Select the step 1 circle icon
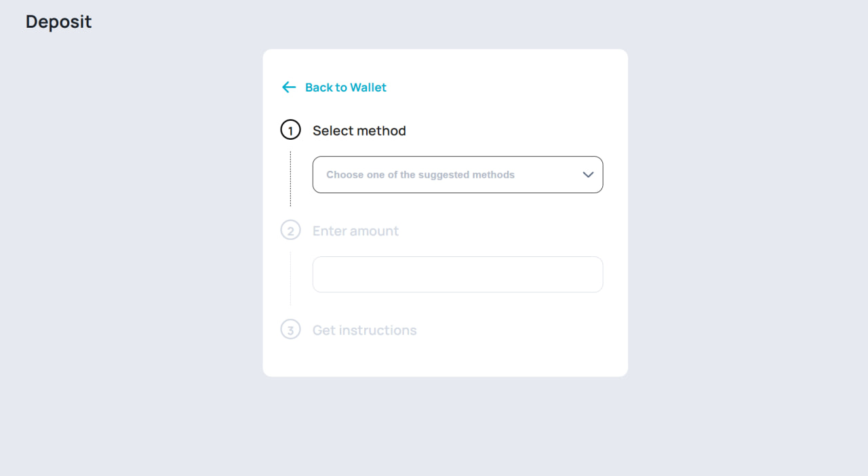Image resolution: width=868 pixels, height=476 pixels. pos(290,130)
